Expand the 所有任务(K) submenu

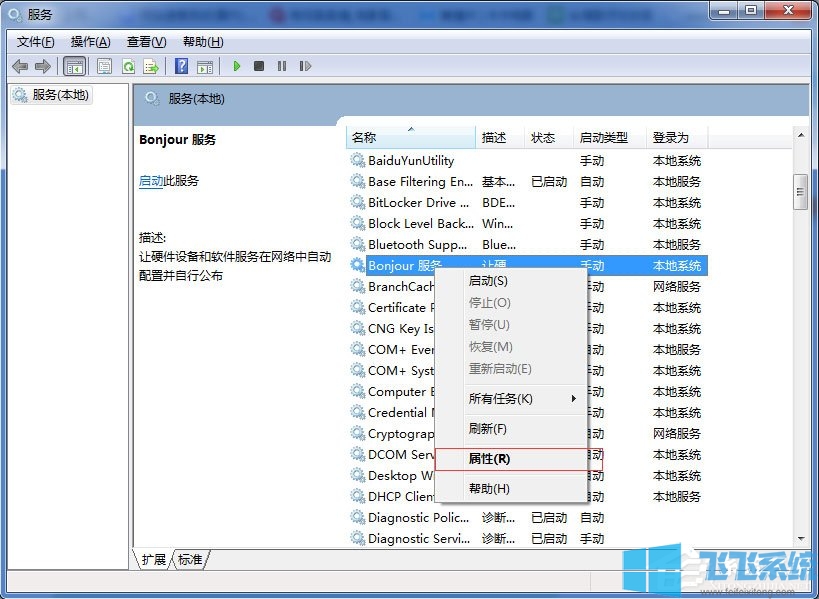(x=500, y=399)
